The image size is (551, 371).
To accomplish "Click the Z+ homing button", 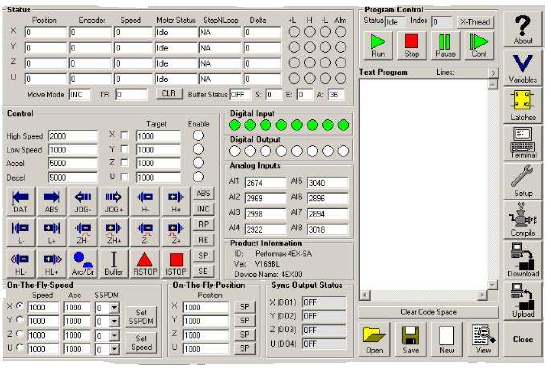I will [176, 232].
